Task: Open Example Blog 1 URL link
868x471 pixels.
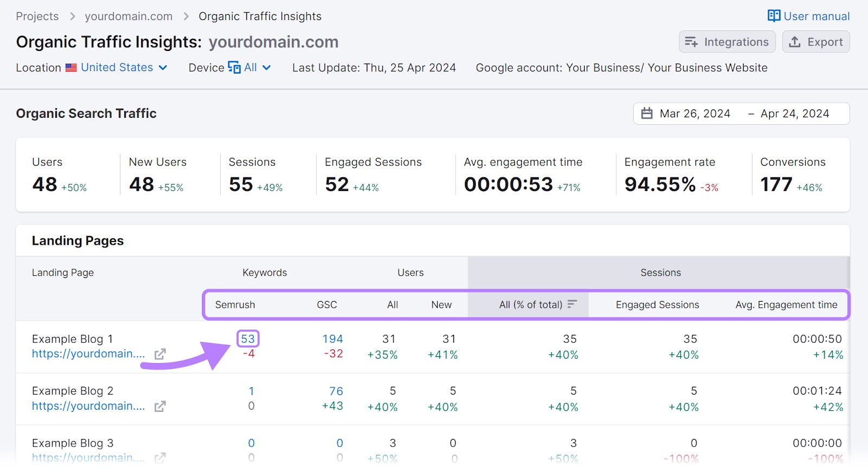Action: point(88,354)
